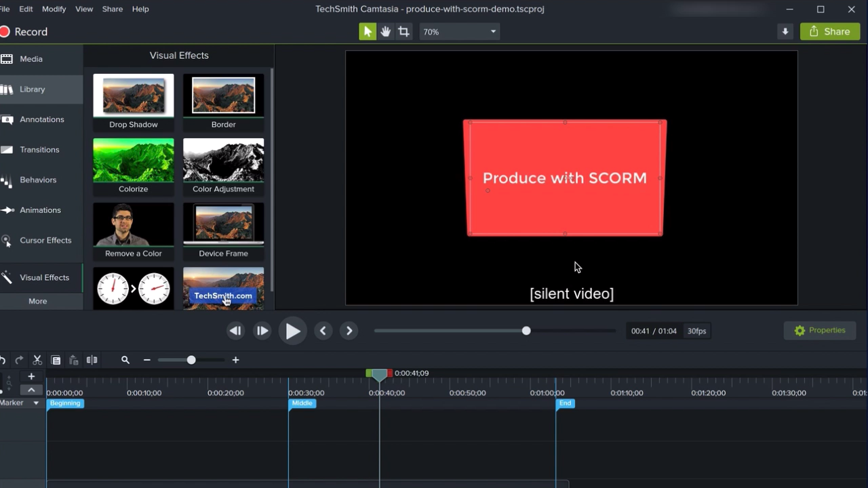Open the Modify menu
The width and height of the screenshot is (868, 488).
point(54,9)
